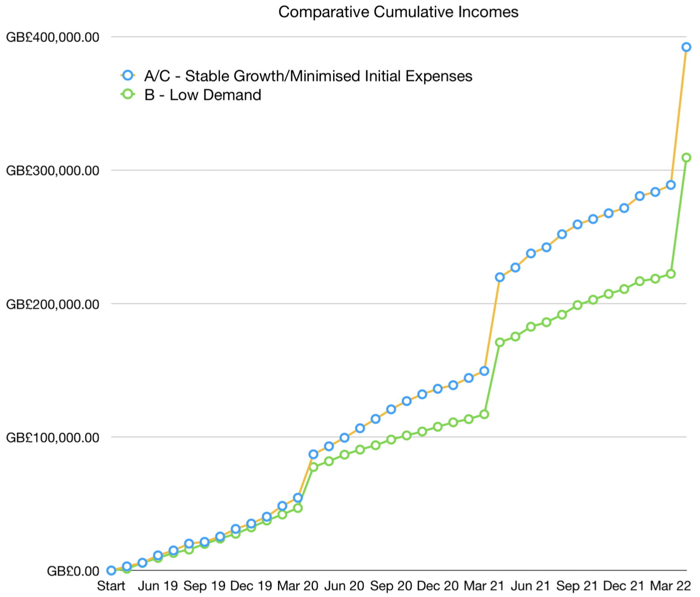The image size is (700, 597).
Task: Select the Jun 19 x-axis label
Action: point(158,586)
